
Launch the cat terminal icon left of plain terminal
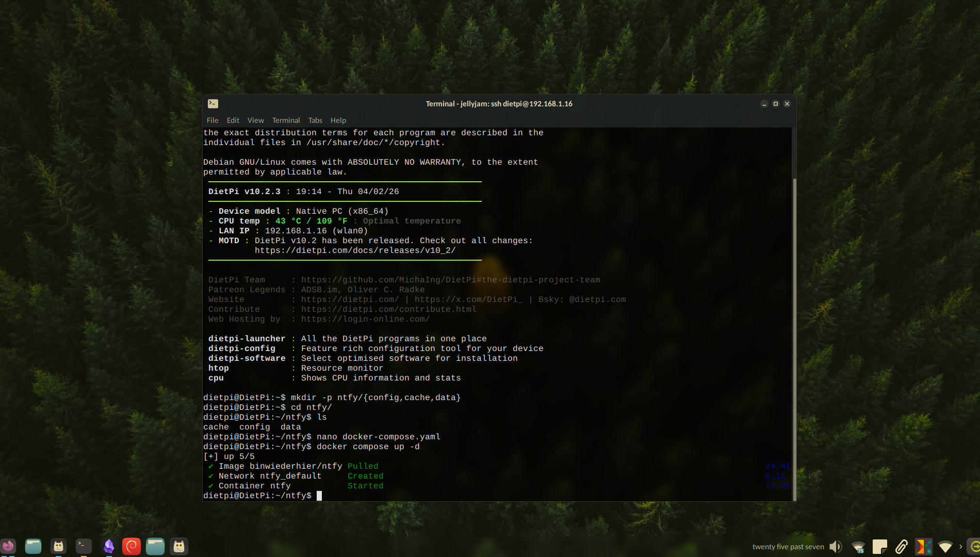[58, 546]
